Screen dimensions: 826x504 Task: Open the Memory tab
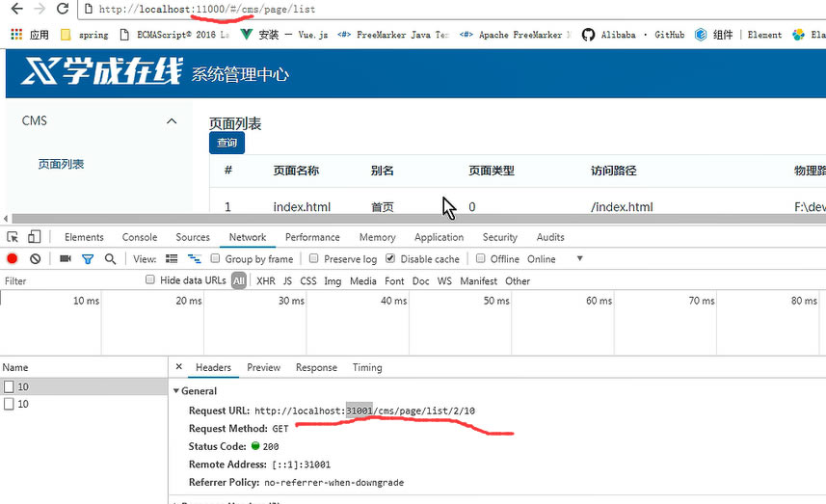pyautogui.click(x=377, y=237)
